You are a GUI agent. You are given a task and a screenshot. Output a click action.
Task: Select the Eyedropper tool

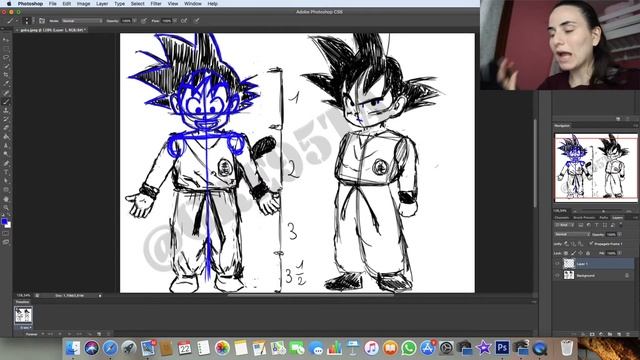click(6, 84)
